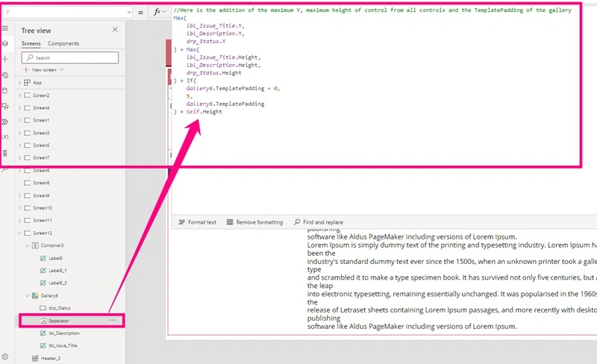Open Find and replace
The width and height of the screenshot is (597, 364).
[x=319, y=222]
